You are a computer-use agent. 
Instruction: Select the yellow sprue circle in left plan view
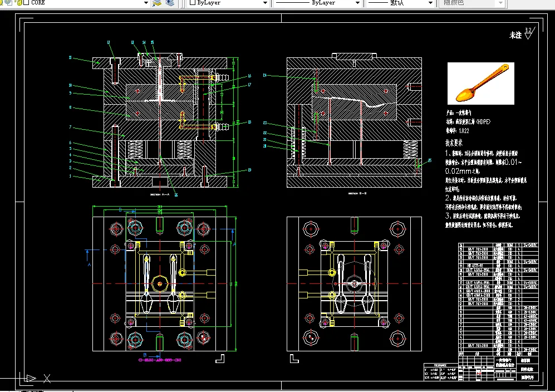160,283
